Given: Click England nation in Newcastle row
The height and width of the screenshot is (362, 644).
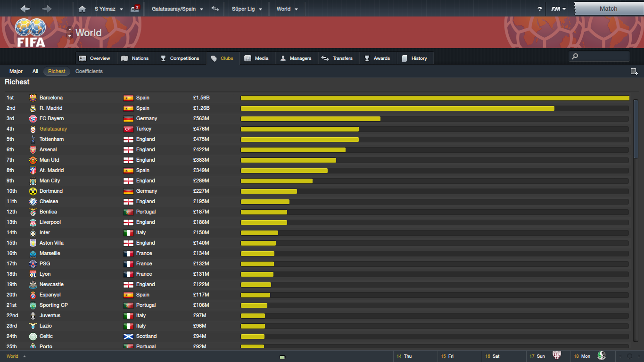Looking at the screenshot, I should (146, 285).
